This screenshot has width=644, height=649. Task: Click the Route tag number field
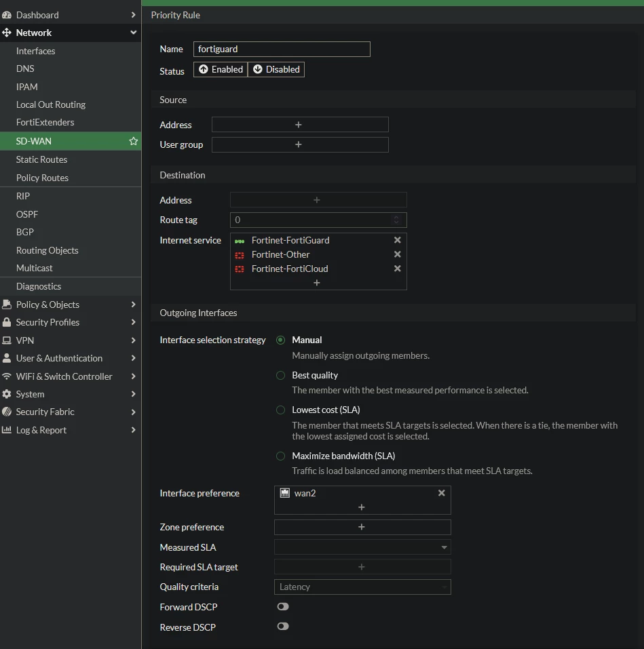coord(318,220)
